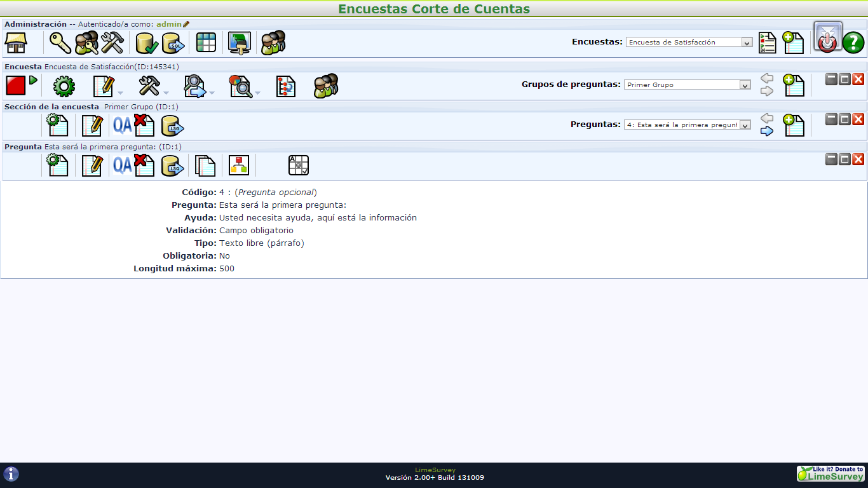Click the LimeSurvey link in the footer

[x=435, y=470]
